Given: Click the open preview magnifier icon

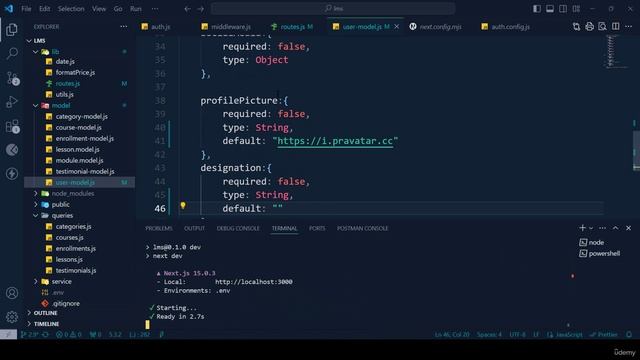Looking at the screenshot, I should point(602,27).
